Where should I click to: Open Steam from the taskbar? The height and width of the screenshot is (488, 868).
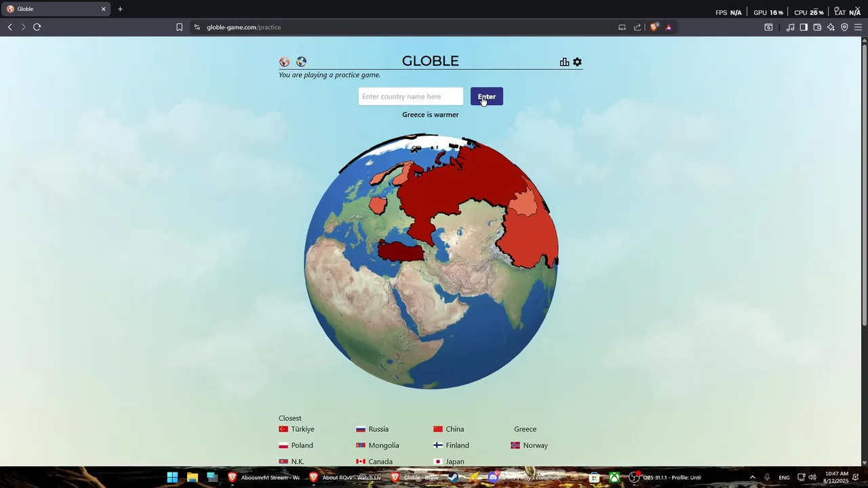(453, 477)
